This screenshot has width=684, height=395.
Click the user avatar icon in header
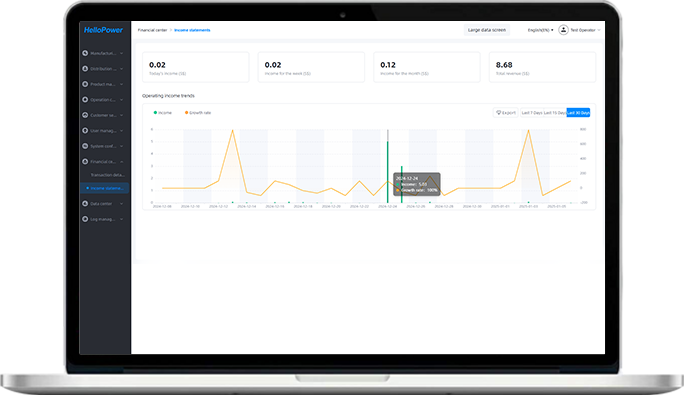click(x=563, y=30)
